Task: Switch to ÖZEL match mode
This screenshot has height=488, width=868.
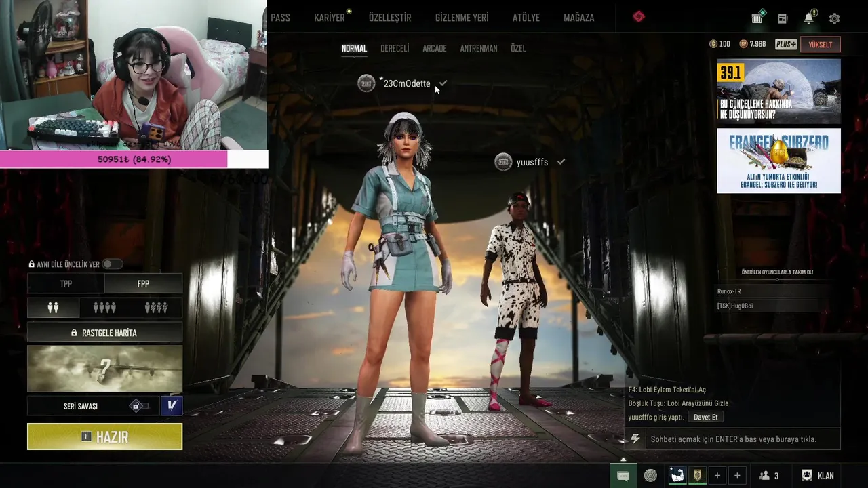Action: click(x=518, y=49)
